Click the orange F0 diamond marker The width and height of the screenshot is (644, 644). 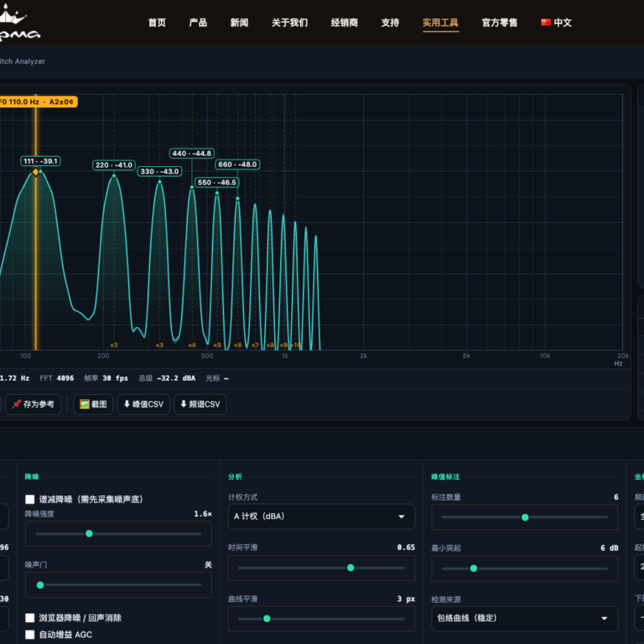(36, 172)
